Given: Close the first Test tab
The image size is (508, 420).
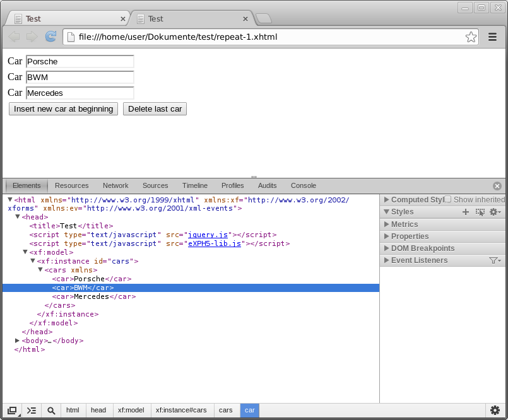Looking at the screenshot, I should 123,19.
